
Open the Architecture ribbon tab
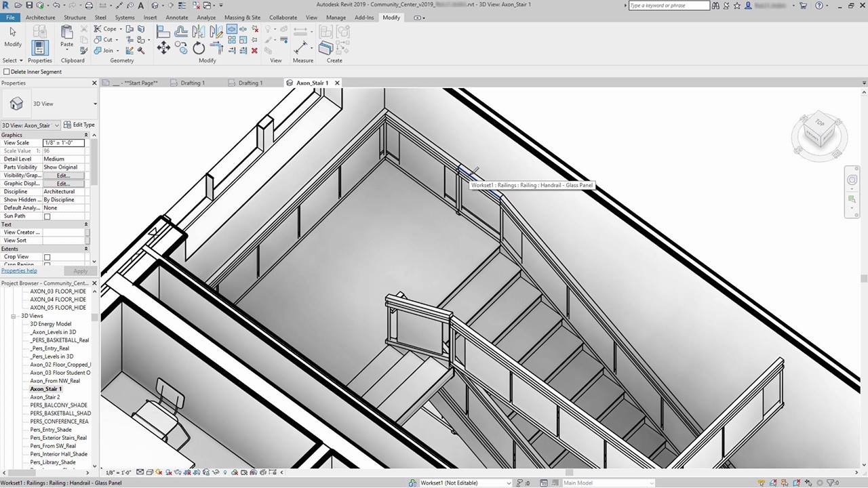[x=40, y=18]
